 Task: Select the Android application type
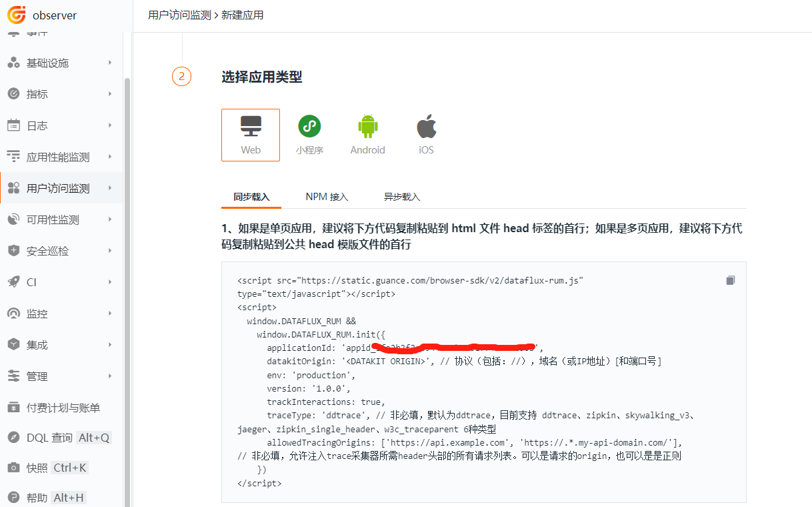(368, 135)
